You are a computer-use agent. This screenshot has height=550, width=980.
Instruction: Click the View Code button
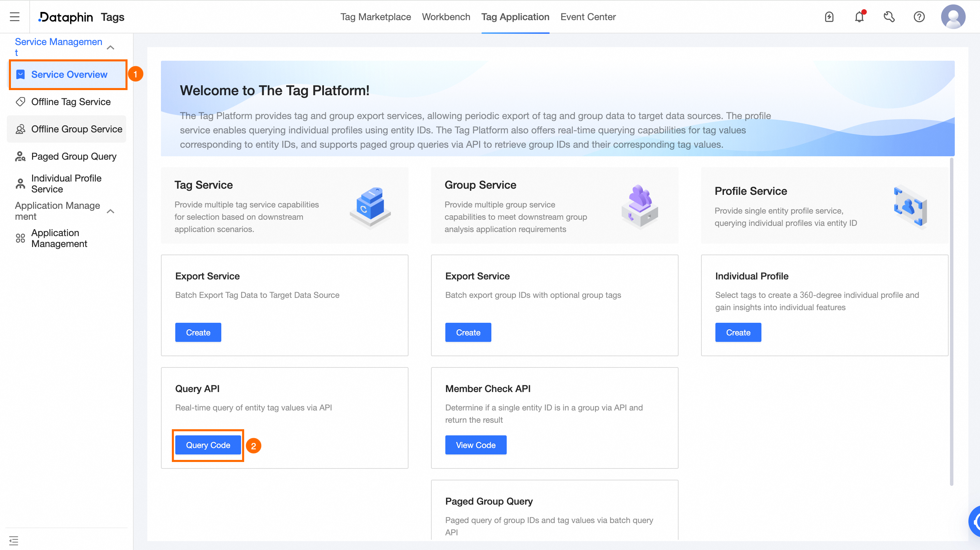pos(476,445)
